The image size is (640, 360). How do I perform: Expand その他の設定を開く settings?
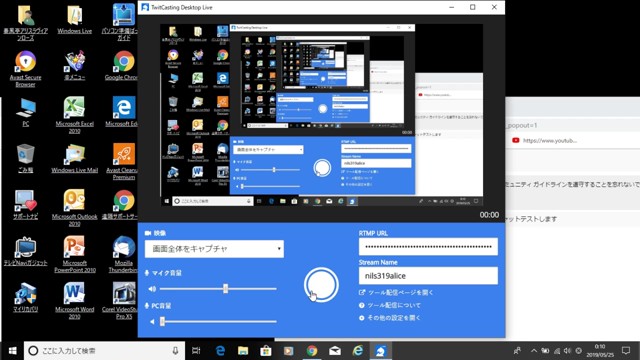[x=390, y=318]
